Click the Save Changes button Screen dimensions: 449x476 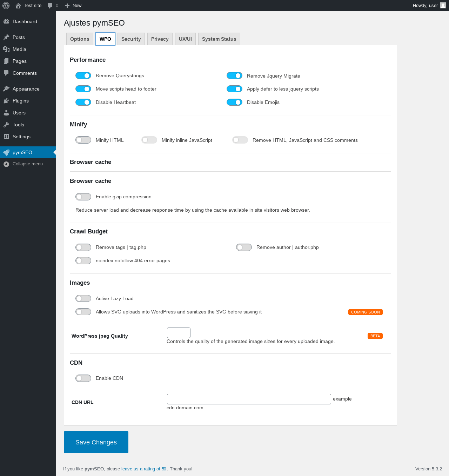click(x=96, y=442)
